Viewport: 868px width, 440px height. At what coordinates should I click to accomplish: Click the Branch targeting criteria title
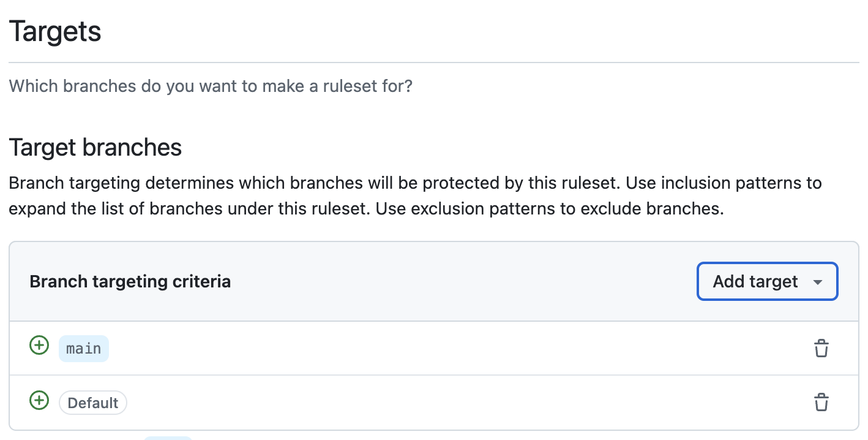click(130, 282)
